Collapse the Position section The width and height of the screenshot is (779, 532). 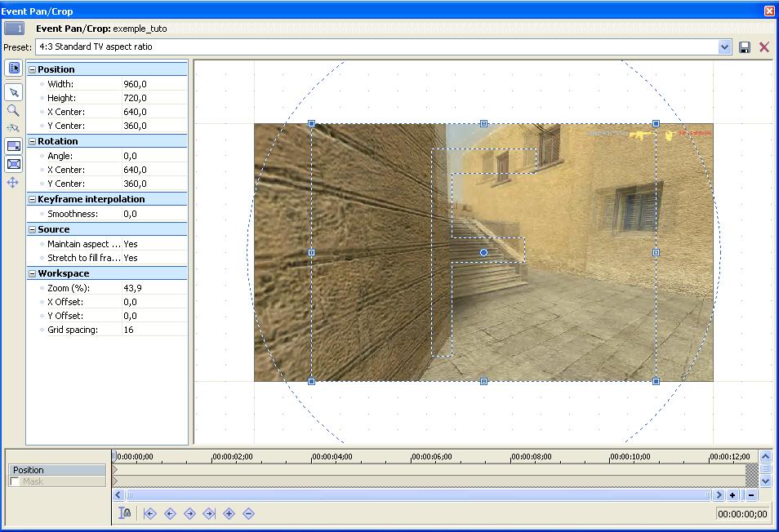pos(33,69)
